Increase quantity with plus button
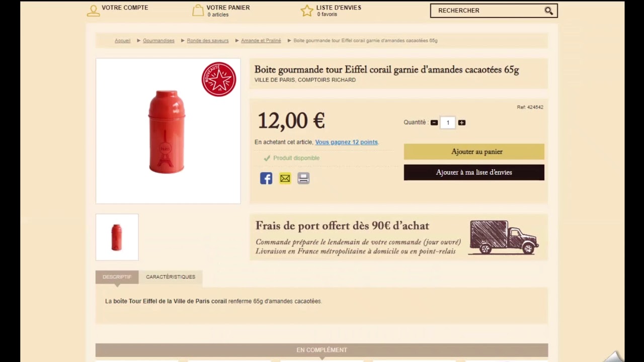 coord(462,123)
